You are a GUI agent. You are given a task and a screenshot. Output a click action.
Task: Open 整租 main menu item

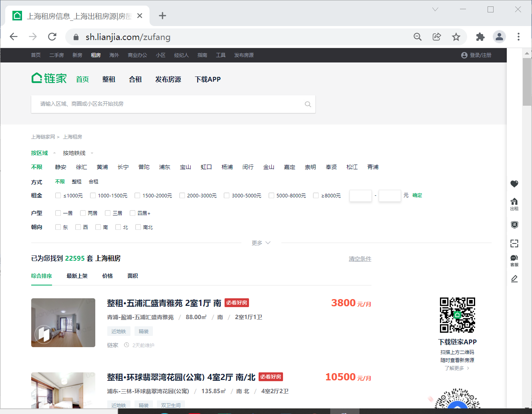click(109, 79)
